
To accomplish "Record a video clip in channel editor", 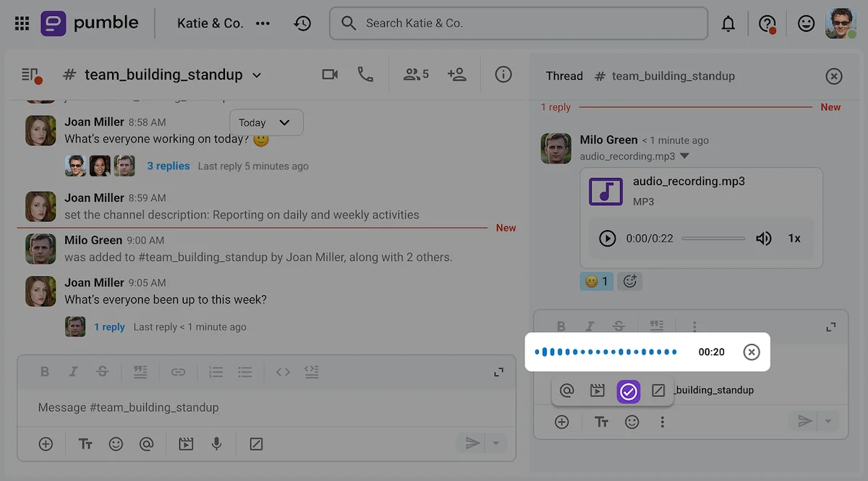I will (186, 443).
